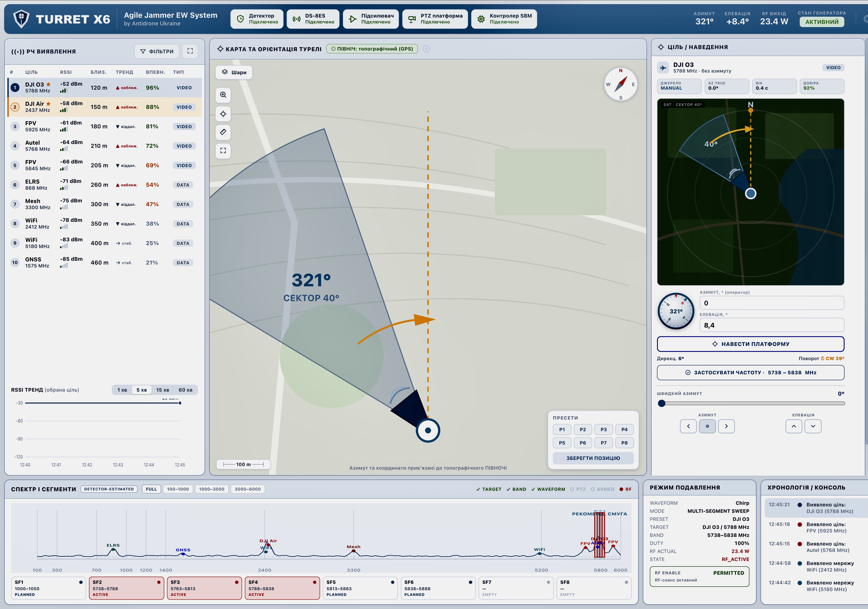Switch spectrum view to 100–1000
This screenshot has width=868, height=609.
178,489
